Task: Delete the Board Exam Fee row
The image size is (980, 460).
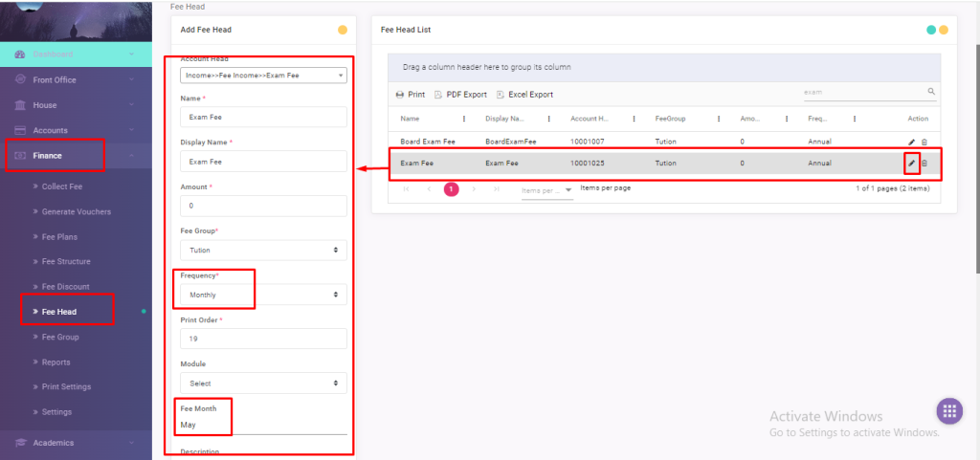Action: tap(924, 142)
